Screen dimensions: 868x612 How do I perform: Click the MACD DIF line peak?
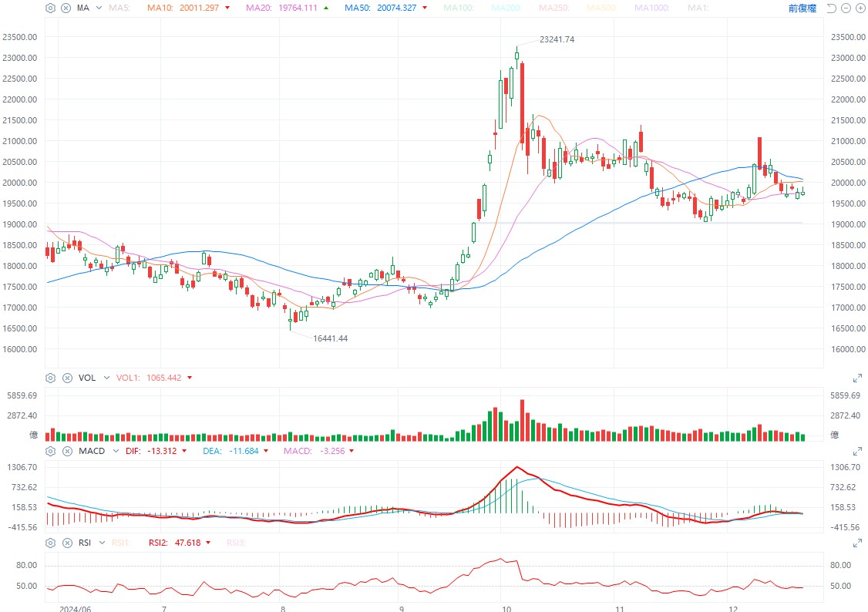pos(517,468)
